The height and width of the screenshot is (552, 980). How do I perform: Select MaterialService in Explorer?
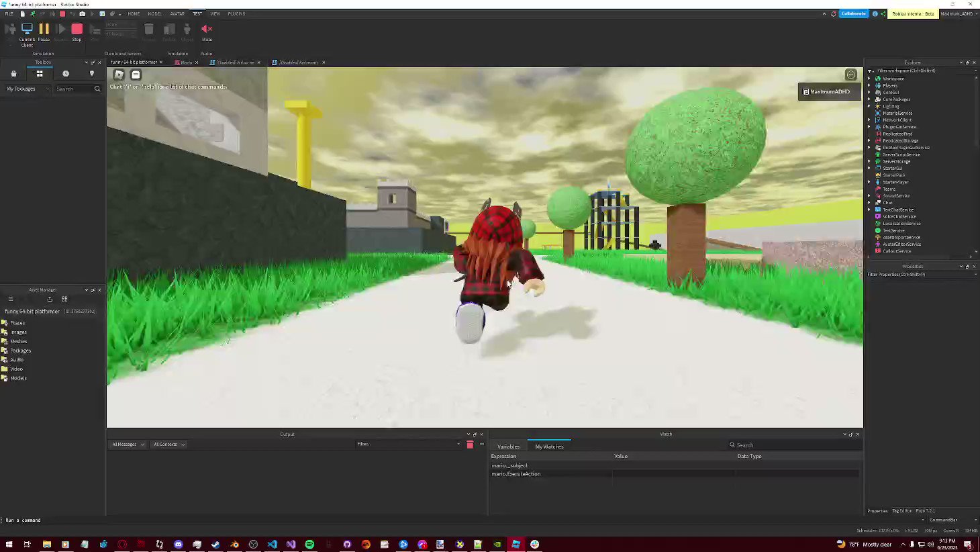897,113
